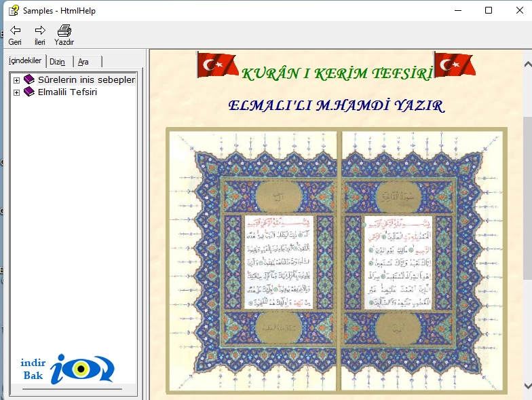Click the vertical scrollbar thumb

tap(528, 198)
